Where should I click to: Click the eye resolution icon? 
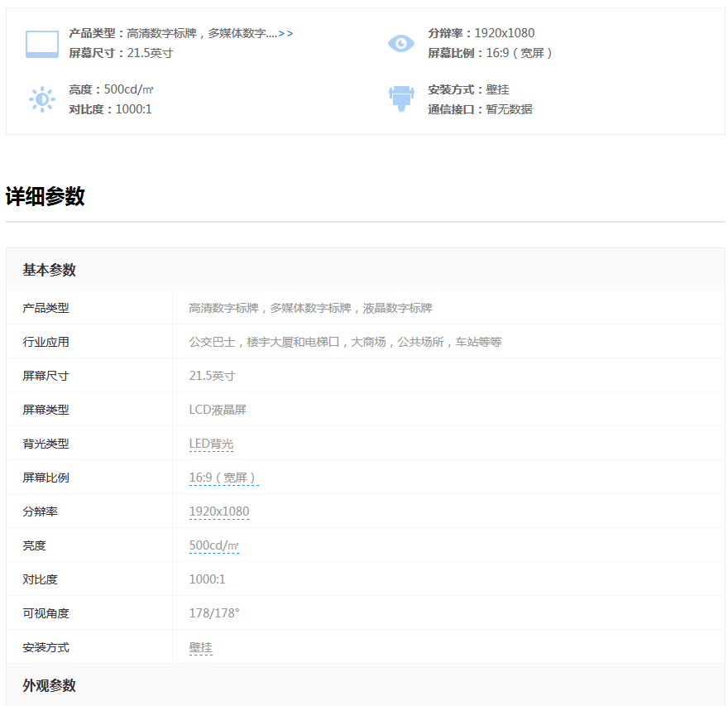(x=401, y=43)
